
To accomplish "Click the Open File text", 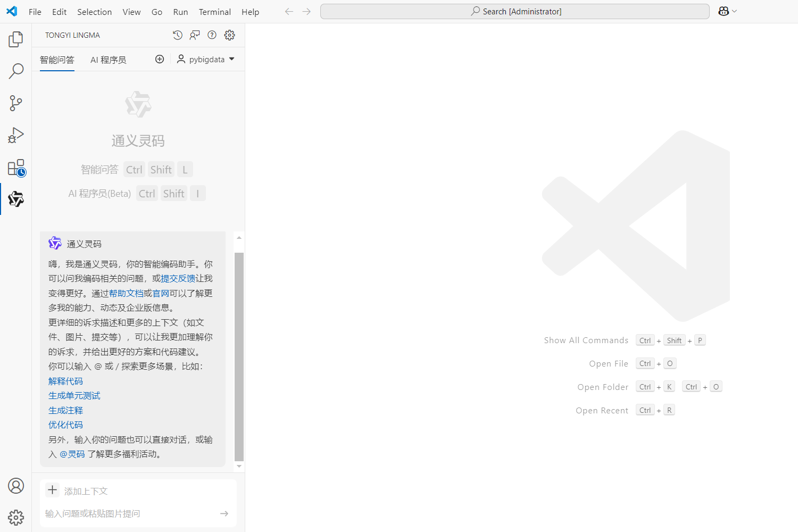I will coord(609,364).
